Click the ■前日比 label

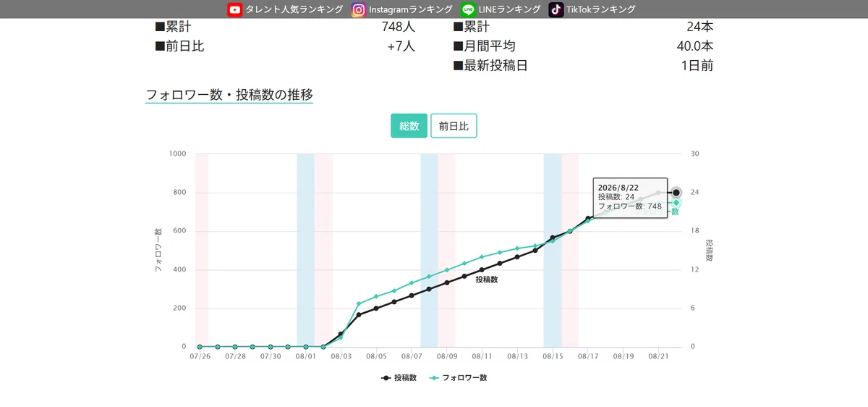[179, 46]
